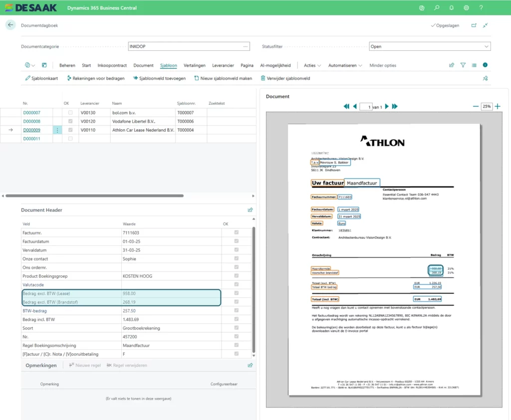Toggle OK checkbox for Factuurdatum field
The width and height of the screenshot is (511, 420).
pos(236,241)
